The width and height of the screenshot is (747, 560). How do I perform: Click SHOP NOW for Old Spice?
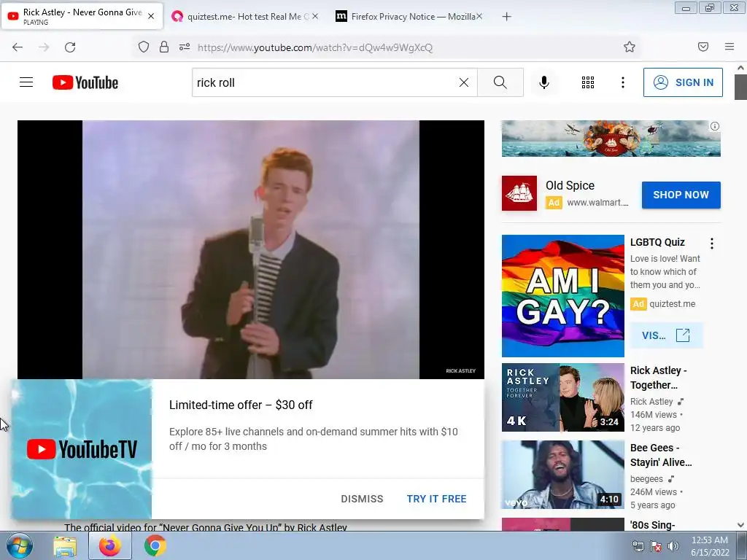tap(681, 195)
